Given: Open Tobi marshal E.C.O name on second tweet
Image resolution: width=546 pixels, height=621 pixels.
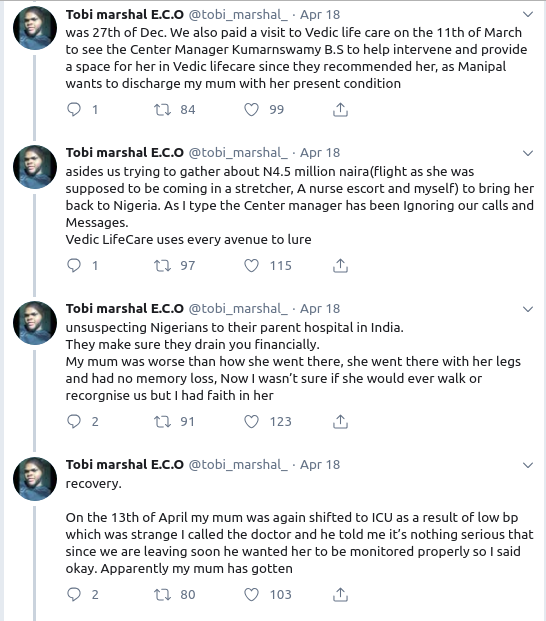Looking at the screenshot, I should (x=125, y=152).
